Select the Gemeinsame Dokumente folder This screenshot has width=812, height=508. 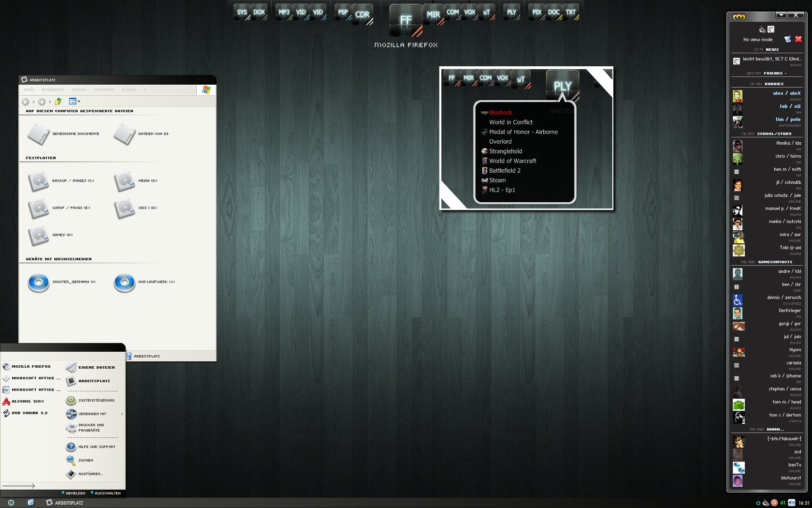point(63,134)
